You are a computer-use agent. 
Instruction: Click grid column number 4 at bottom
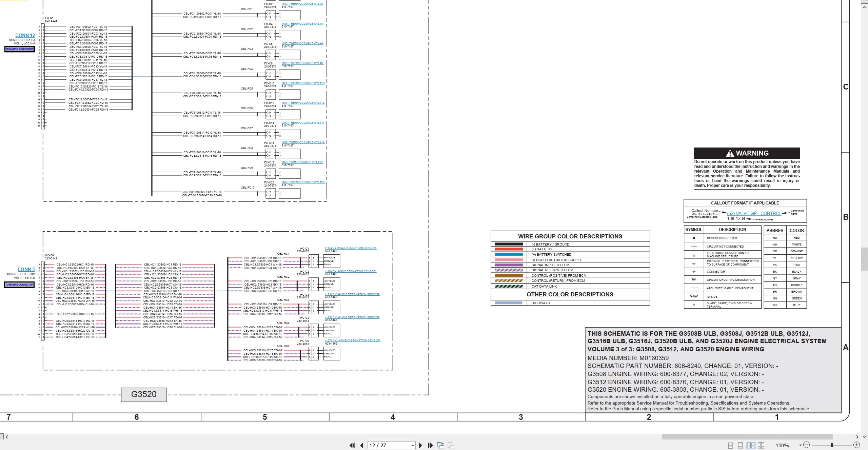[x=393, y=417]
